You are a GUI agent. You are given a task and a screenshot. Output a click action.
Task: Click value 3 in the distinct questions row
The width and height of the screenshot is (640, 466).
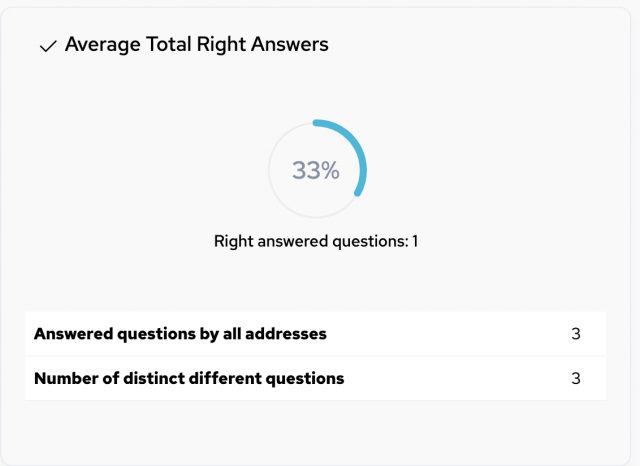[x=575, y=379]
